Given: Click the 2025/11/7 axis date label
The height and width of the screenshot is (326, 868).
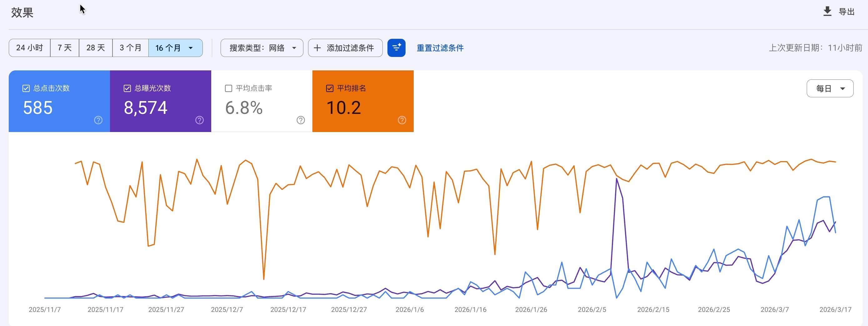Looking at the screenshot, I should (x=45, y=309).
